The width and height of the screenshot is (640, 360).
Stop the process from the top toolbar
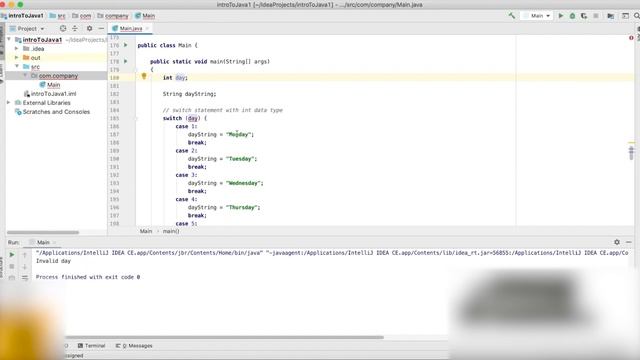(x=596, y=16)
